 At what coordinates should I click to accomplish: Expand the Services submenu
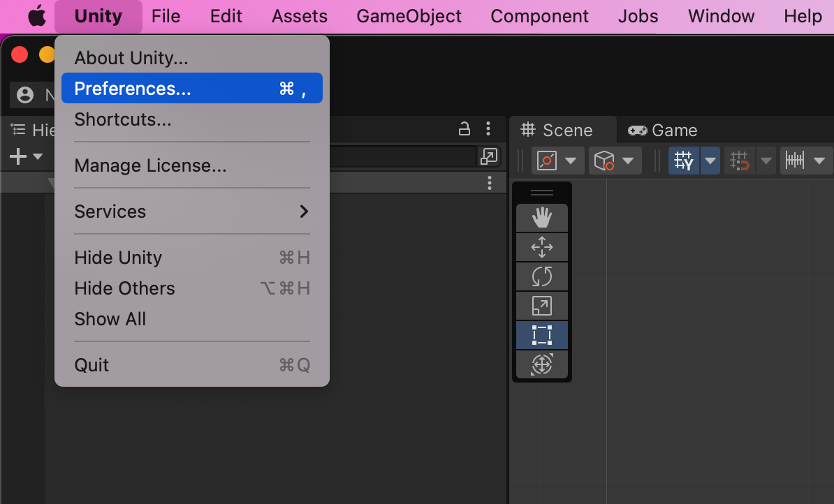192,212
